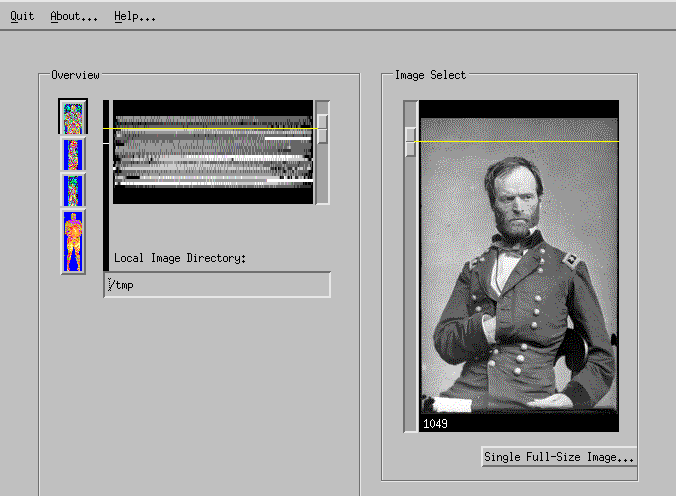Select the second blue body thumbnail
676x496 pixels.
[73, 154]
